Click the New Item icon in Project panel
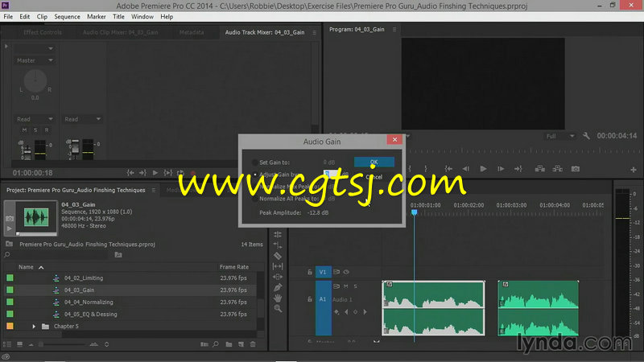The width and height of the screenshot is (644, 362). pyautogui.click(x=241, y=344)
